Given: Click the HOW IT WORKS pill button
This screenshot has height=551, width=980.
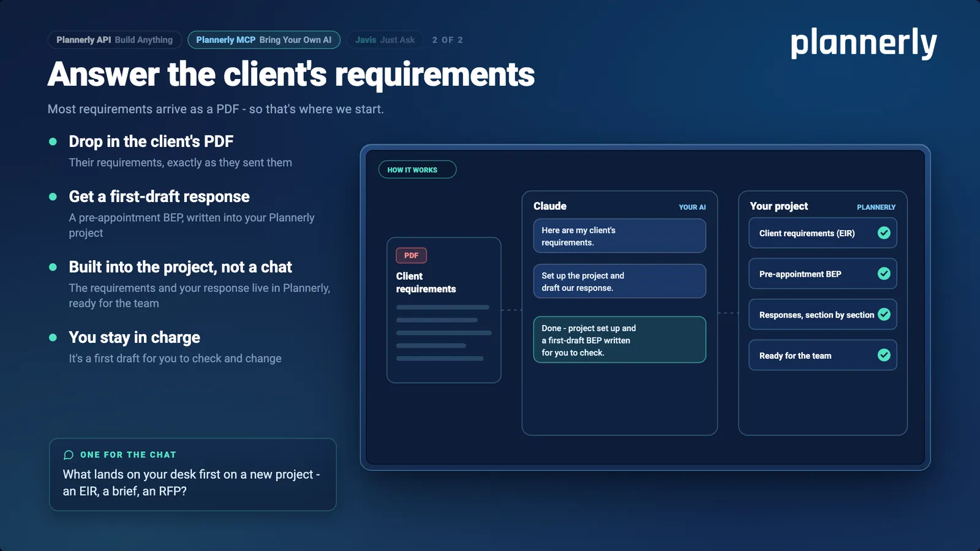Looking at the screenshot, I should click(x=417, y=170).
